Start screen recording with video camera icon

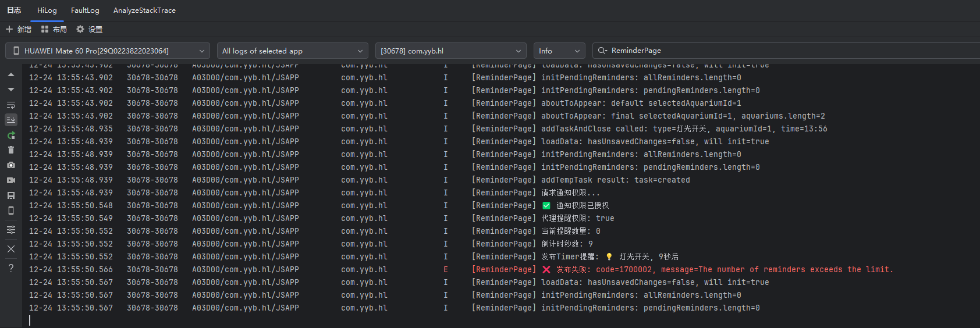[x=11, y=180]
